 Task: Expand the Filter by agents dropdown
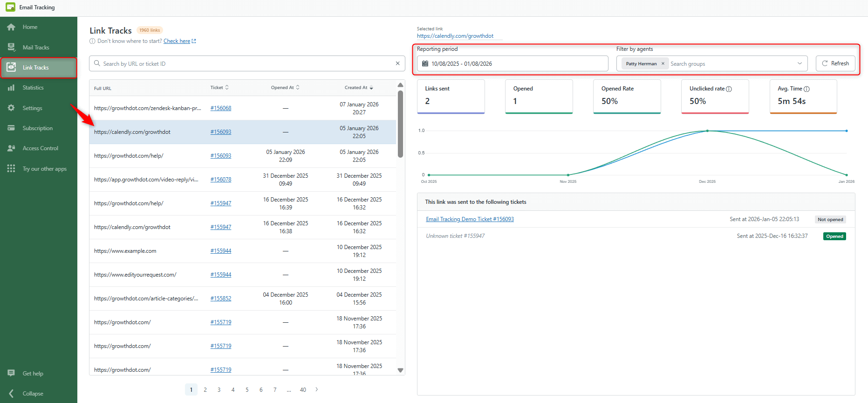[x=800, y=63]
